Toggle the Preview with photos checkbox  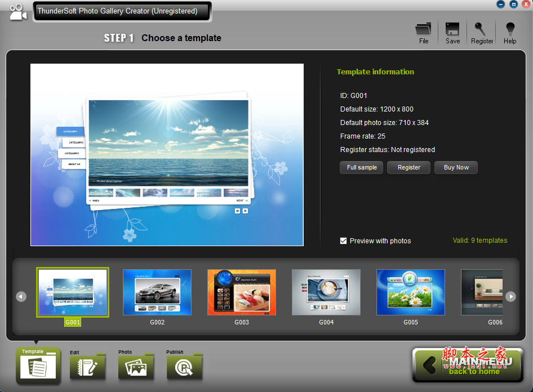tap(343, 241)
